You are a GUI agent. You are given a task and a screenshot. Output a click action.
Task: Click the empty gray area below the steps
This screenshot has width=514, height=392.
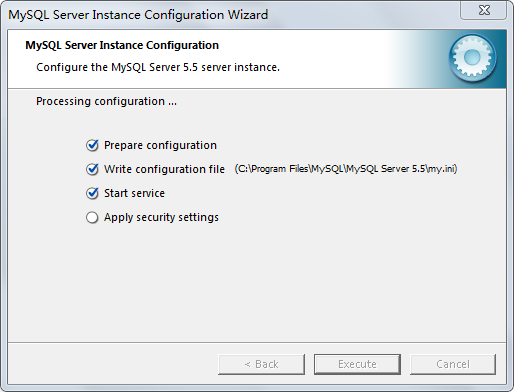[x=257, y=283]
